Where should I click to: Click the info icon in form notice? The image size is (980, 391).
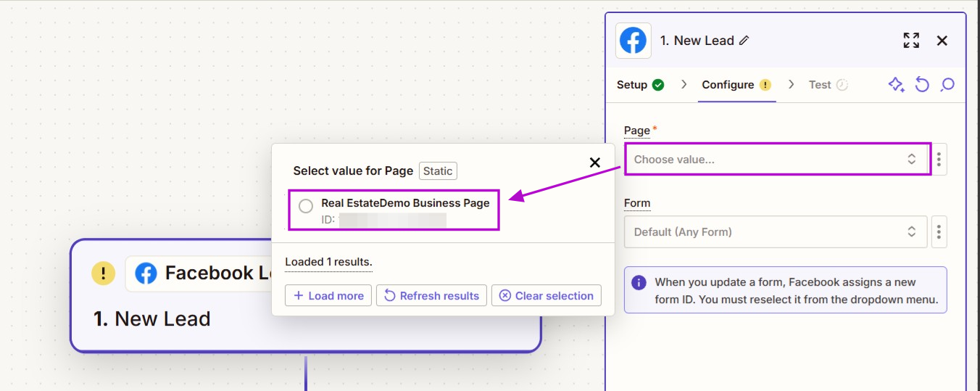pyautogui.click(x=639, y=283)
